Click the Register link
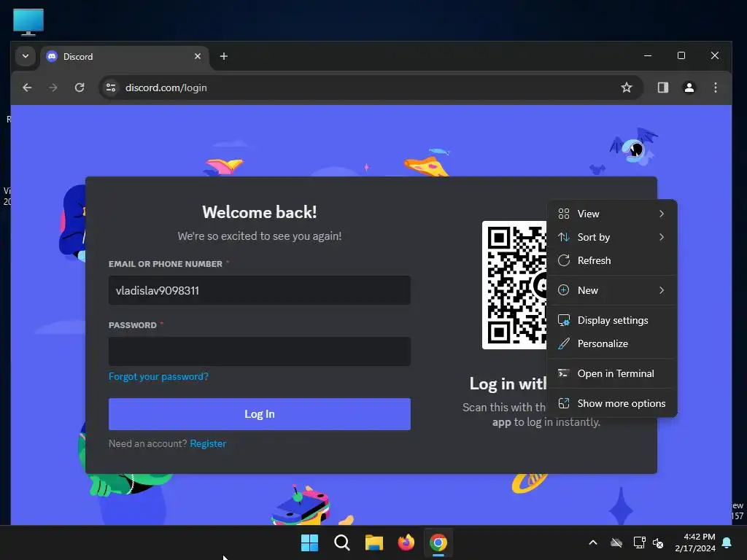Viewport: 747px width, 560px height. tap(208, 444)
